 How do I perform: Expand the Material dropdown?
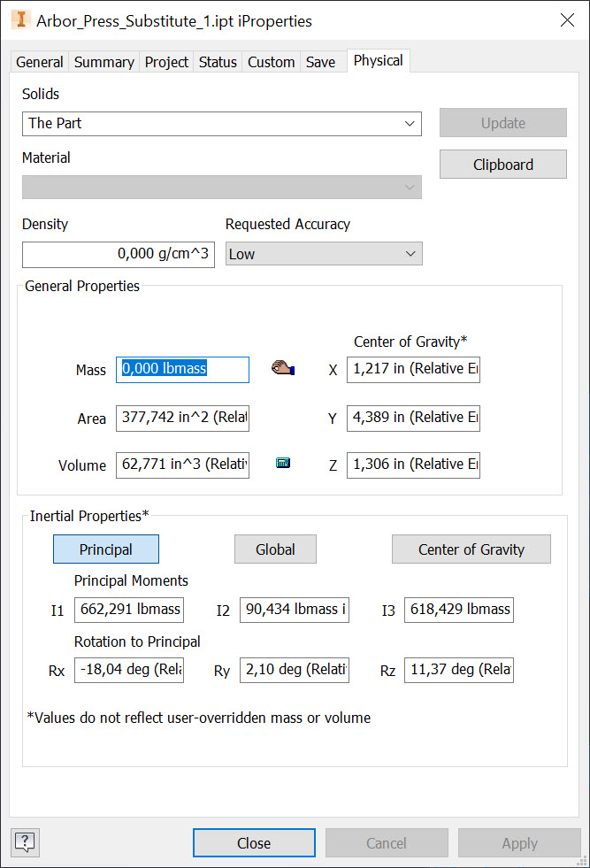pos(409,188)
